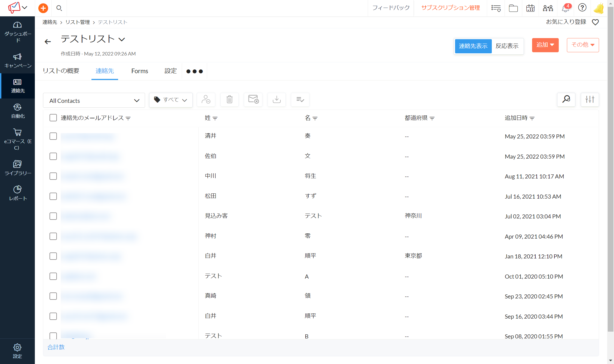Expand the All Contacts dropdown
The width and height of the screenshot is (614, 364).
click(x=94, y=101)
